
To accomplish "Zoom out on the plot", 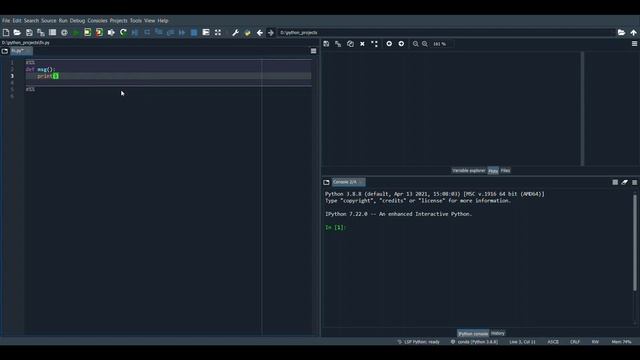I will pos(416,44).
